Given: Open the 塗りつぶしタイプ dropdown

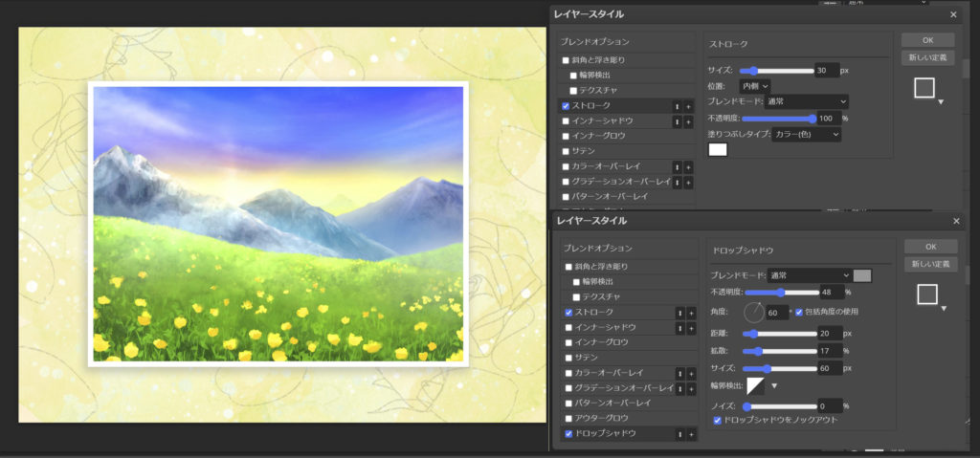Looking at the screenshot, I should [x=806, y=135].
